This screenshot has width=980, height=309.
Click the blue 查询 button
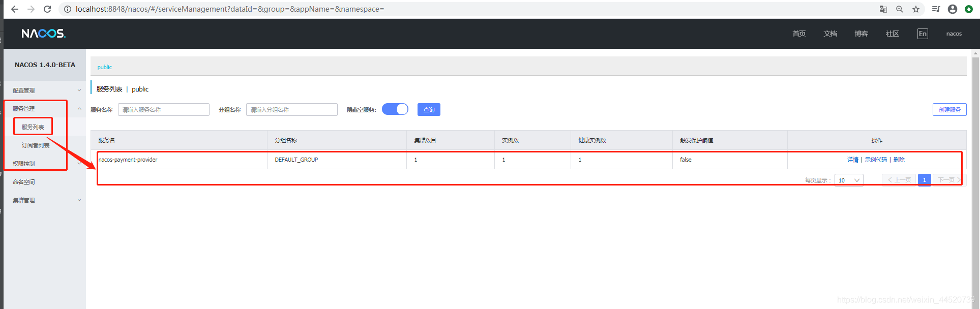[429, 109]
